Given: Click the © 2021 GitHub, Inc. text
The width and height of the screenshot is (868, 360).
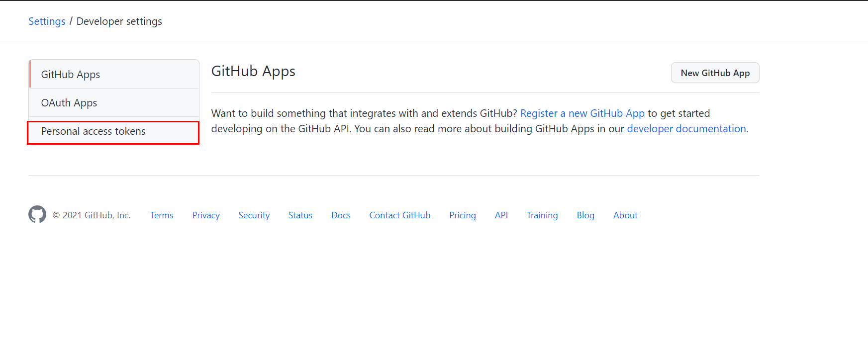Looking at the screenshot, I should point(92,215).
